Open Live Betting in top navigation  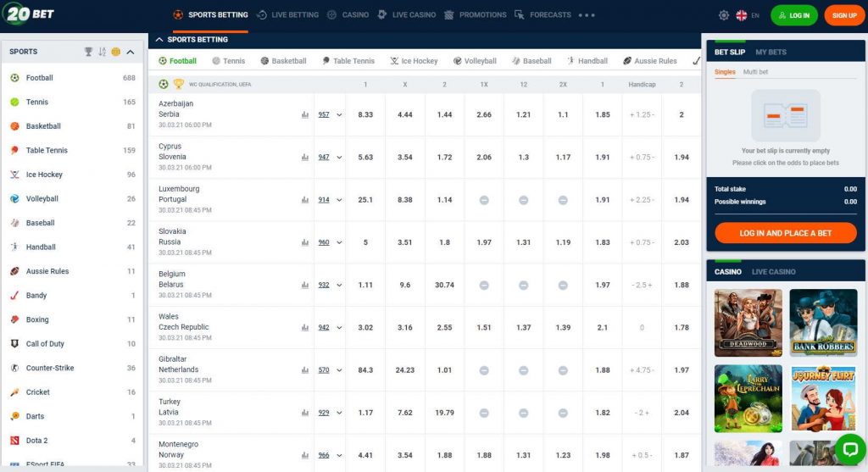point(288,15)
